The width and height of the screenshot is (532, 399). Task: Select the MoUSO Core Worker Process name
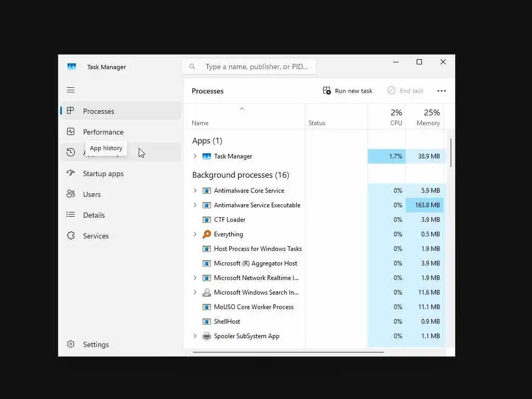(254, 307)
